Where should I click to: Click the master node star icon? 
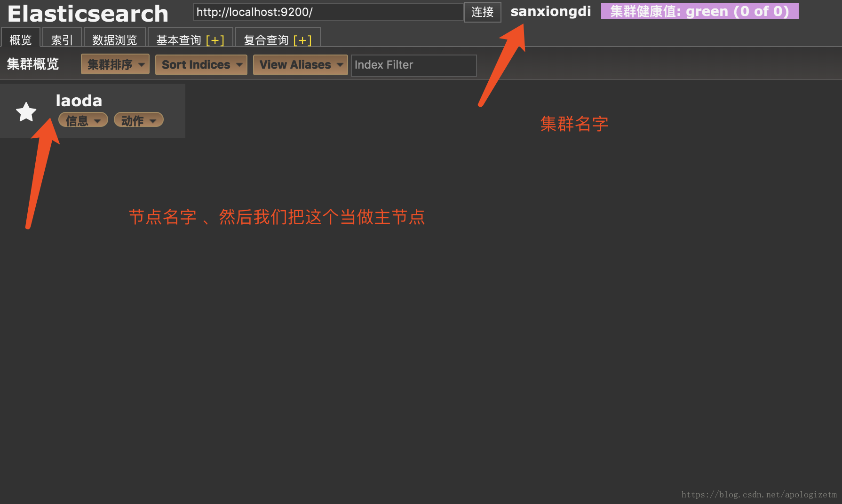26,112
